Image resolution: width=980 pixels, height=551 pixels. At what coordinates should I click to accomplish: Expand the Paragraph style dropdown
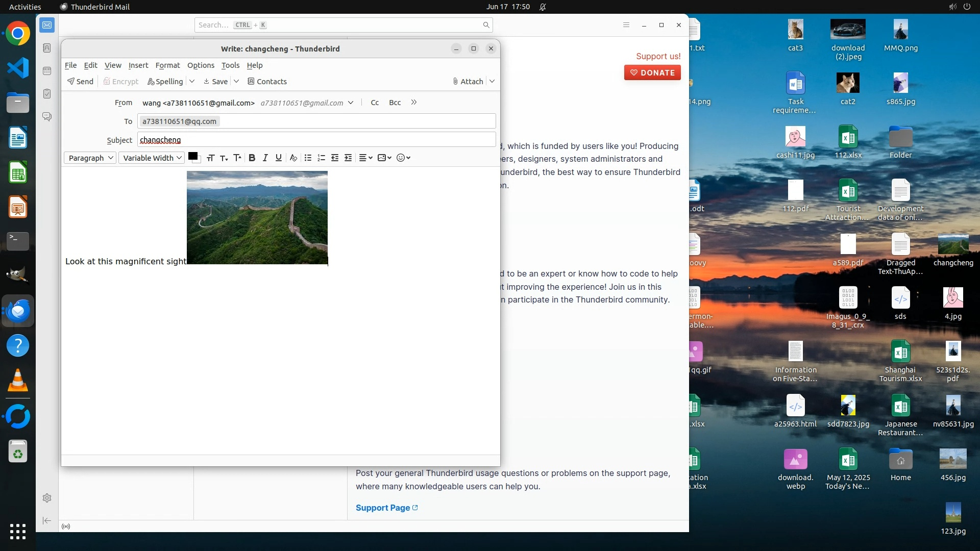90,158
